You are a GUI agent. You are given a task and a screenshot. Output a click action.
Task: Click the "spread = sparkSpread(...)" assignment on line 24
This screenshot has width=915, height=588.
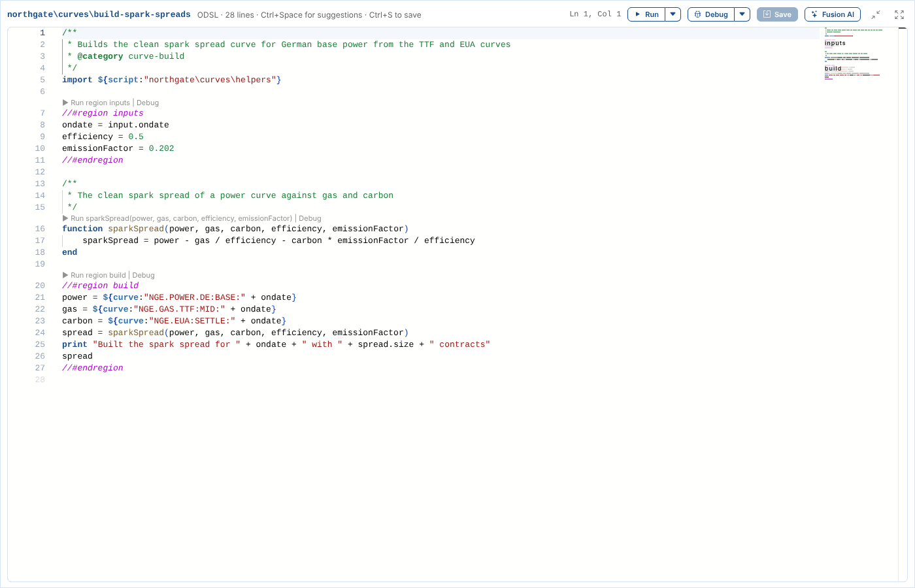(x=235, y=333)
